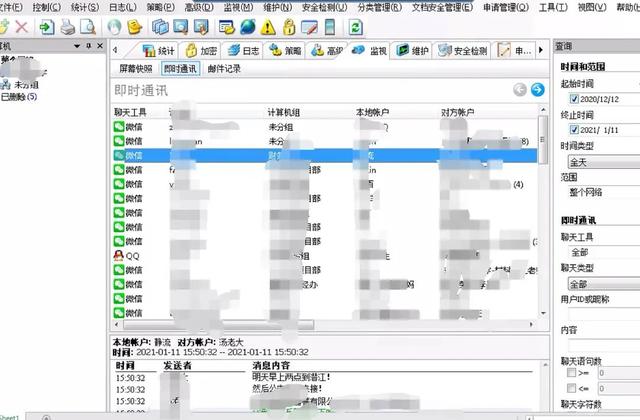Click the yellow tag toolbar icon
Image resolution: width=640 pixels, height=420 pixels.
[x=135, y=27]
